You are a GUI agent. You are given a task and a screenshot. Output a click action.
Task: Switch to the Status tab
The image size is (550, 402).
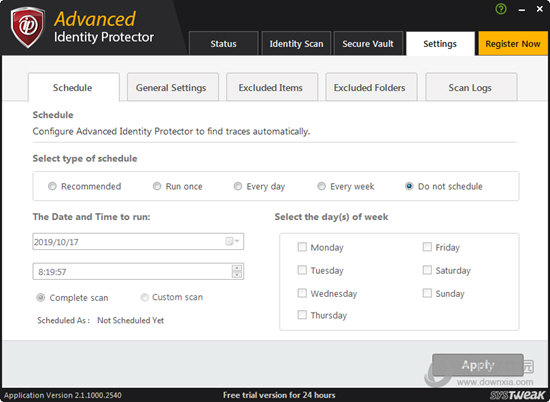pos(223,43)
